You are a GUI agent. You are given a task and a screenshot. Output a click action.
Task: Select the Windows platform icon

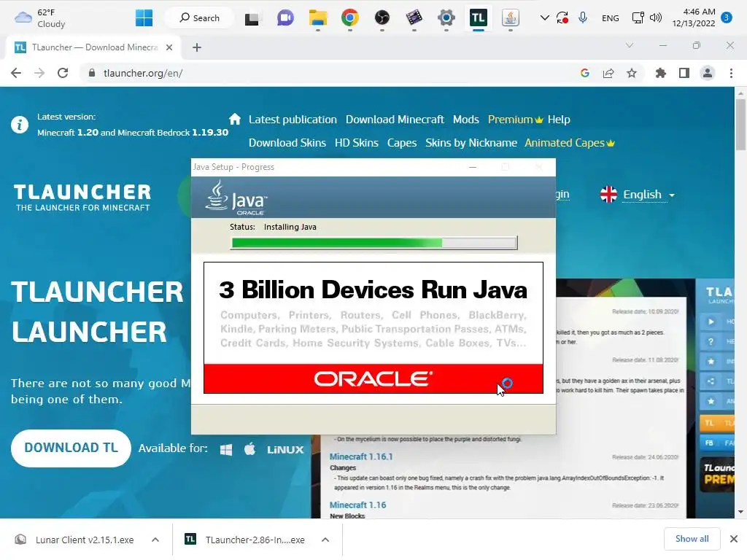(x=226, y=449)
